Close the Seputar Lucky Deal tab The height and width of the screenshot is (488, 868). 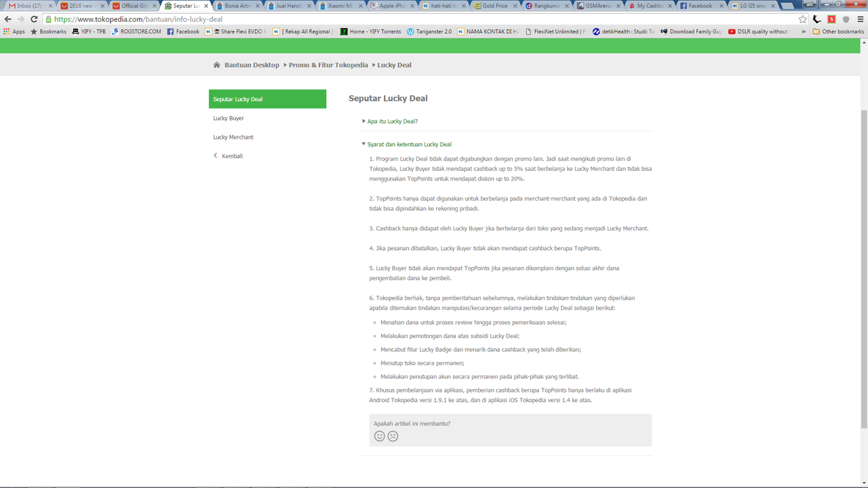click(205, 5)
